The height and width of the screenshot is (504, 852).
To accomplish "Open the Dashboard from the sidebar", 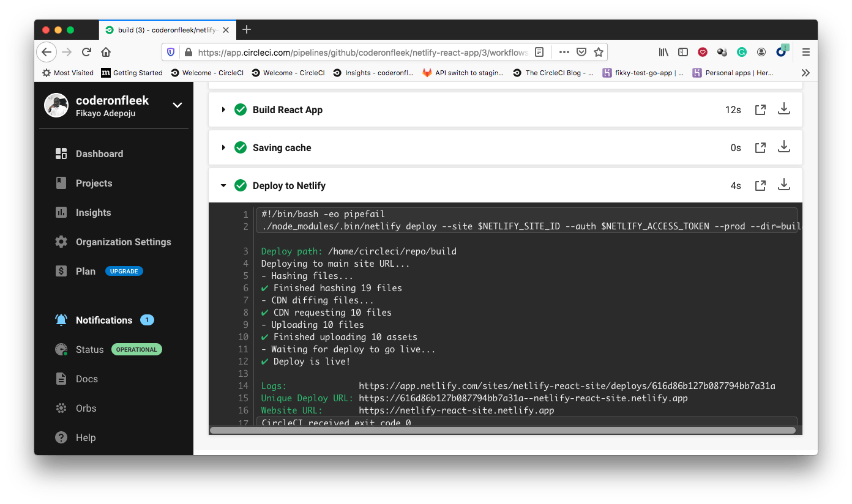I will [99, 154].
